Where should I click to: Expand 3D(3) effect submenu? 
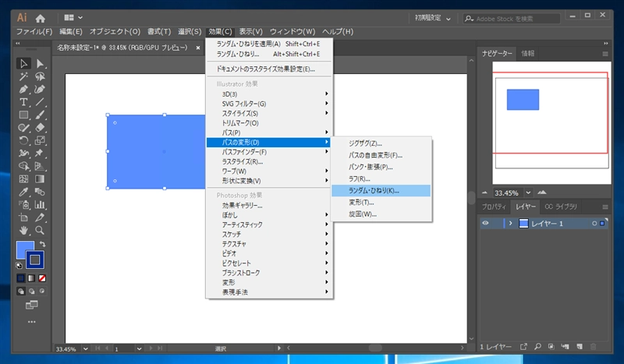tap(270, 94)
